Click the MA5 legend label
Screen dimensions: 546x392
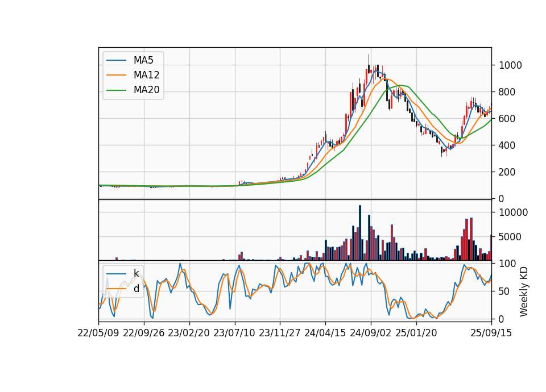[x=143, y=60]
